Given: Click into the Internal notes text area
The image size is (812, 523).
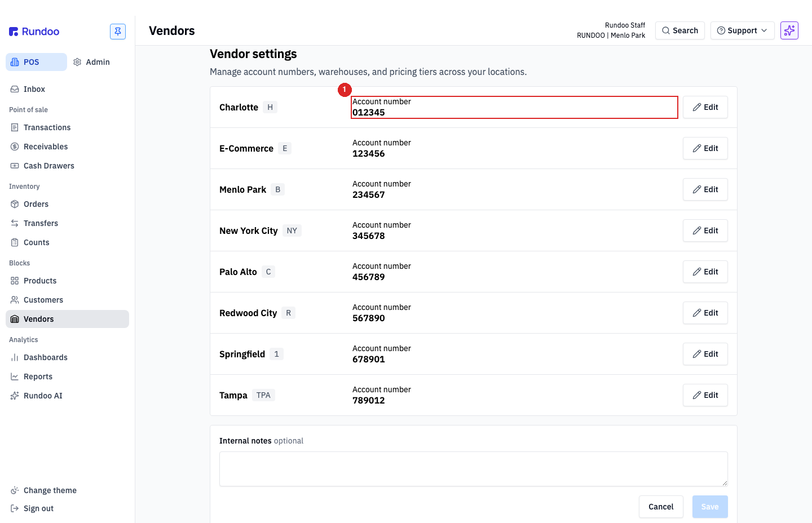Looking at the screenshot, I should (474, 469).
